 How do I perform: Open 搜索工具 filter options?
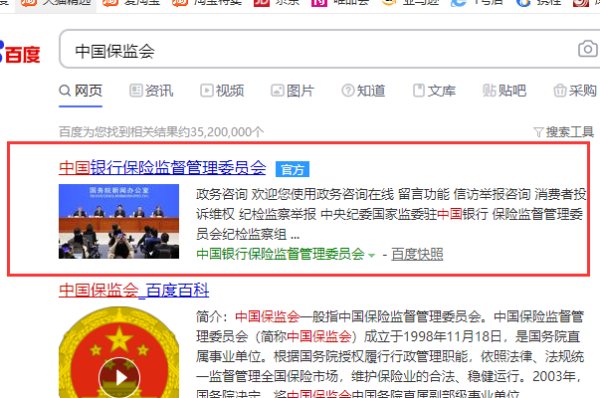pyautogui.click(x=564, y=132)
